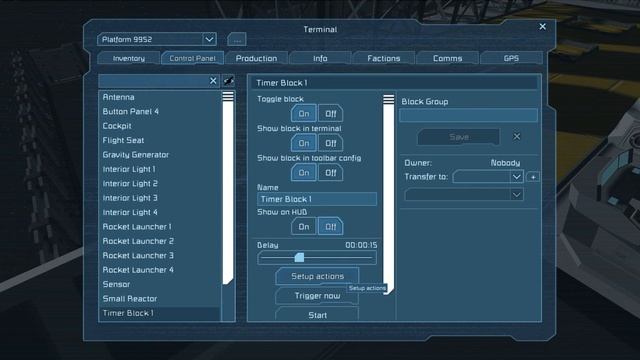Enable Show block in toolbar config On
Viewport: 640px width, 360px height.
(x=304, y=173)
